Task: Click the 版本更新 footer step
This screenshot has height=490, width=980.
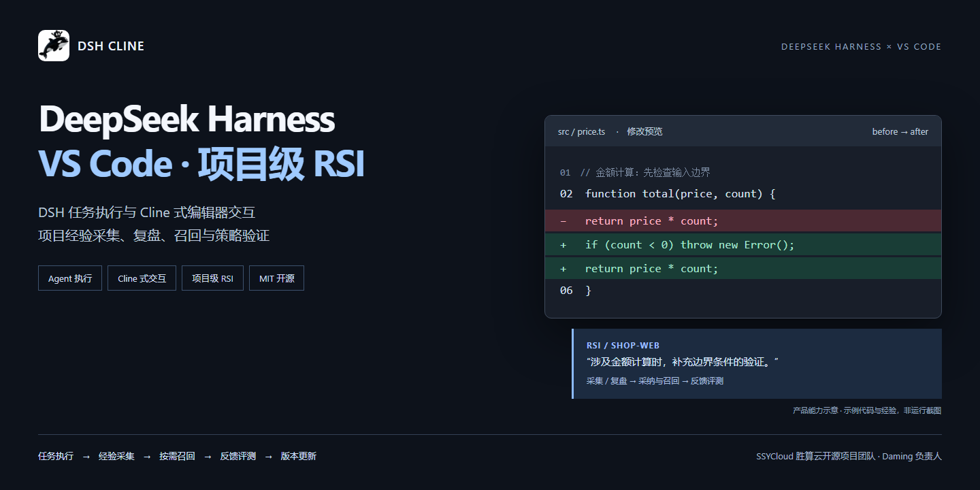Action: click(299, 456)
